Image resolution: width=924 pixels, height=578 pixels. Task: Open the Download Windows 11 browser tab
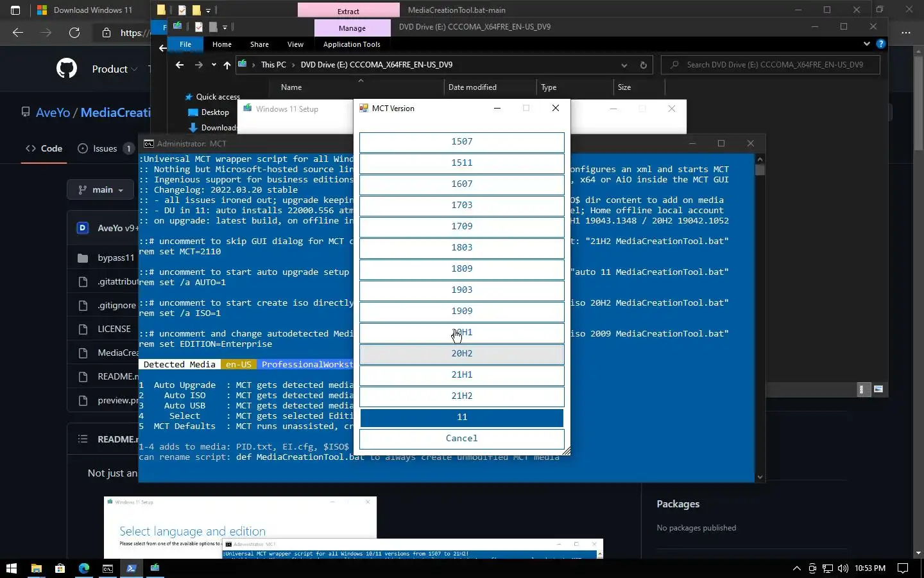click(x=84, y=10)
